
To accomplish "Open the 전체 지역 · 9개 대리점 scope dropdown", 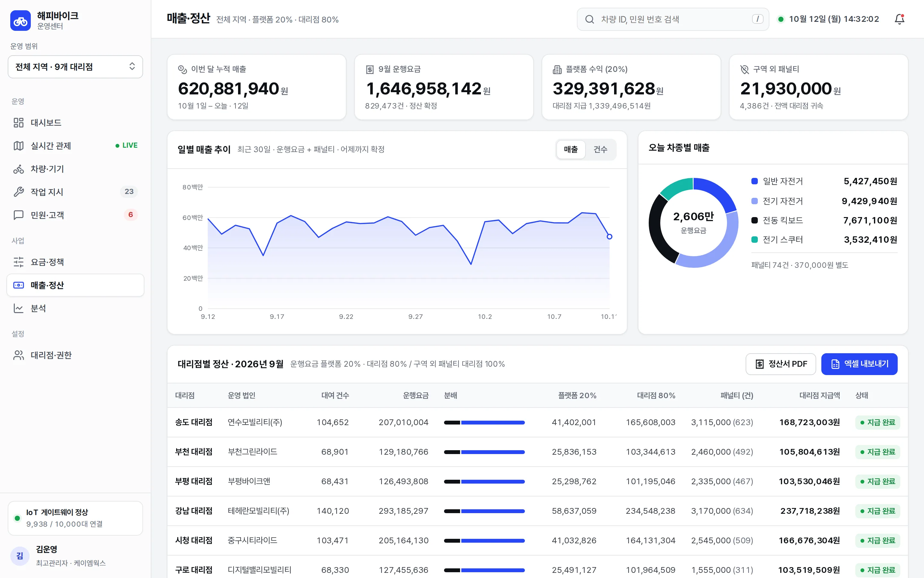I will click(75, 67).
